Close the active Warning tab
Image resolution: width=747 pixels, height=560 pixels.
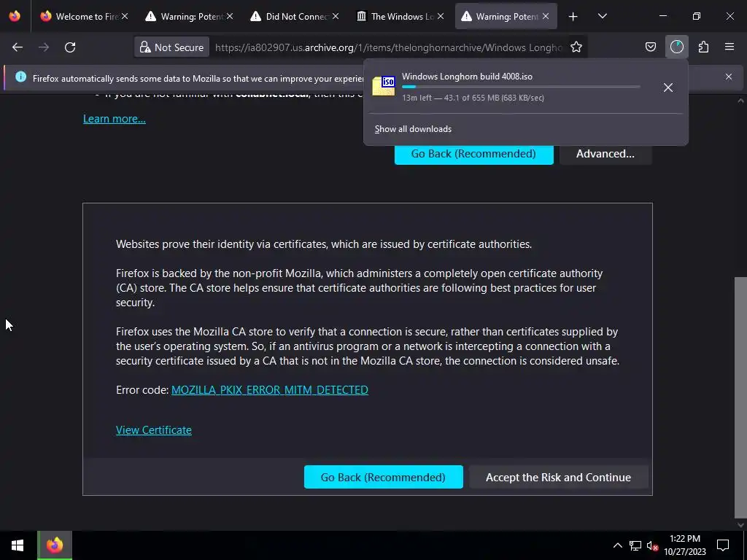pos(546,17)
